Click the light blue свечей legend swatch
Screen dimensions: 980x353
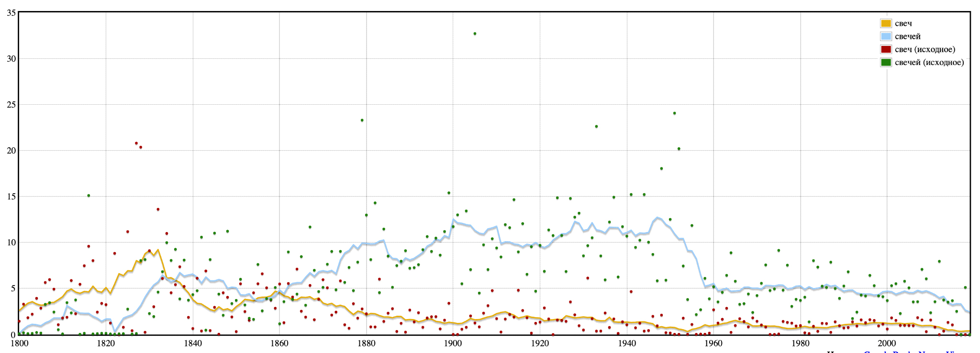tap(886, 36)
